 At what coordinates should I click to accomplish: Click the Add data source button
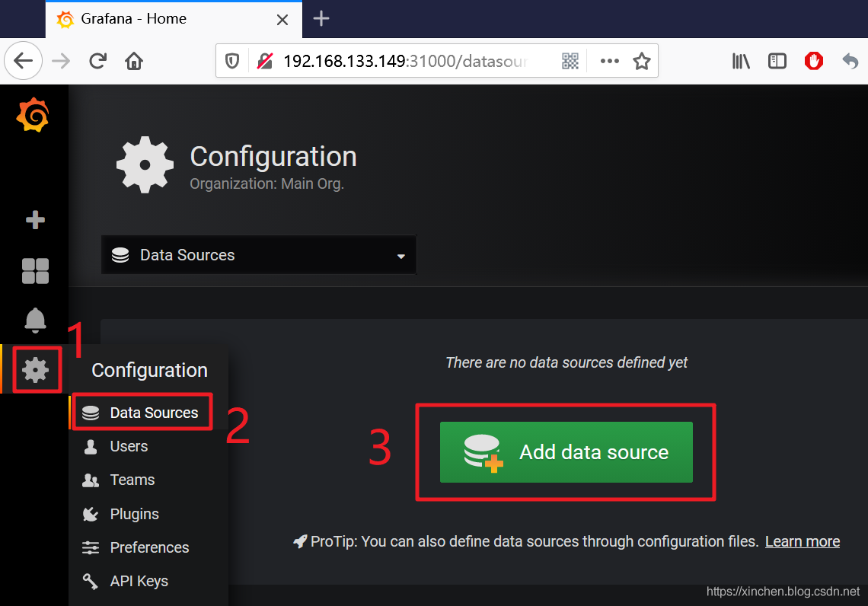566,452
